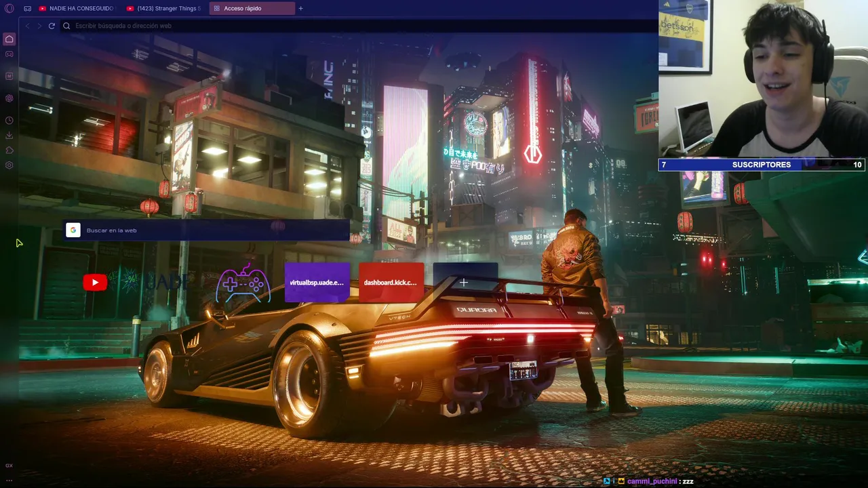Open the YouTube speed dial
The width and height of the screenshot is (868, 488).
[95, 283]
